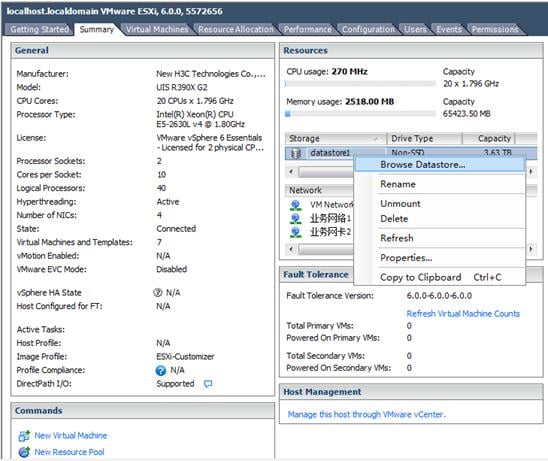Switch to the Users tab
This screenshot has width=548, height=461.
(x=415, y=29)
